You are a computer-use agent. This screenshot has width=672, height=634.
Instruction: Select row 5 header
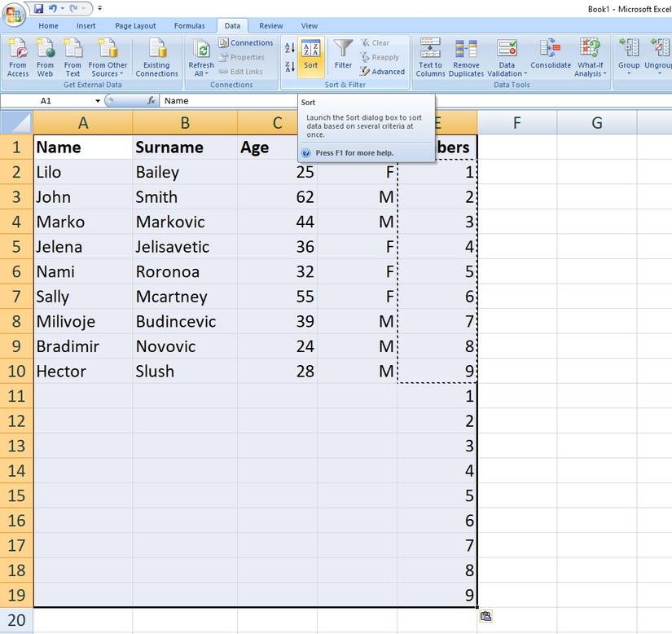click(x=17, y=247)
